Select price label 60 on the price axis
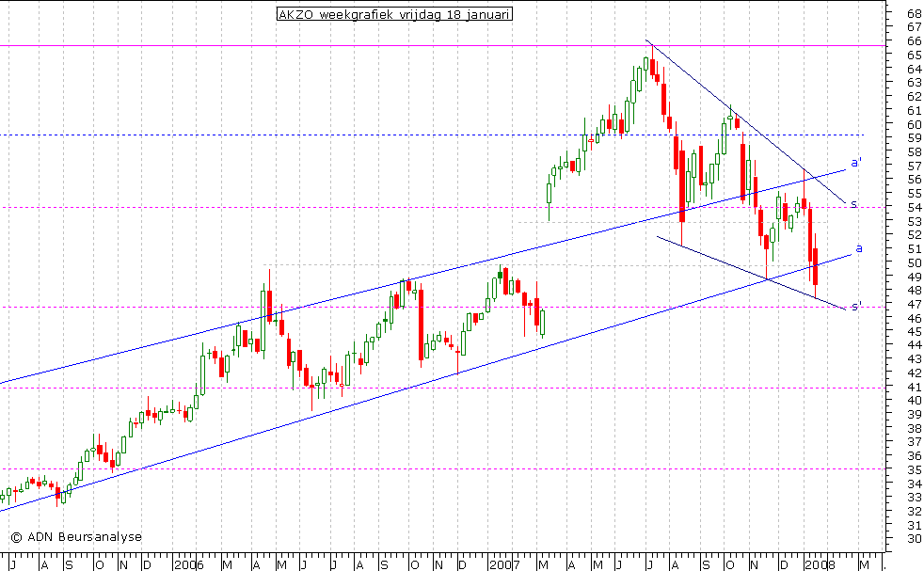Screen dimensions: 924x571 (915, 124)
